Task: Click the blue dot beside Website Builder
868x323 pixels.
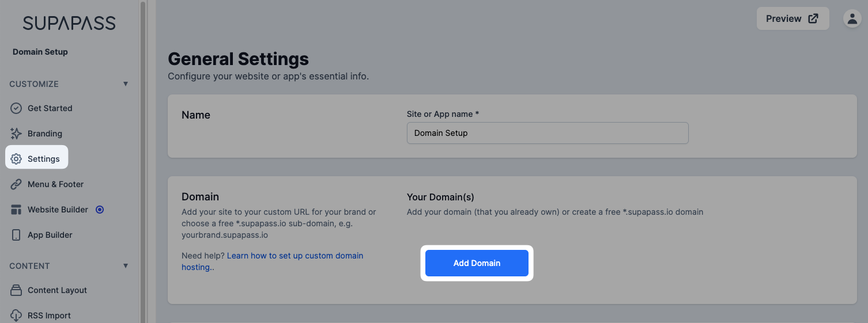Action: click(x=100, y=210)
